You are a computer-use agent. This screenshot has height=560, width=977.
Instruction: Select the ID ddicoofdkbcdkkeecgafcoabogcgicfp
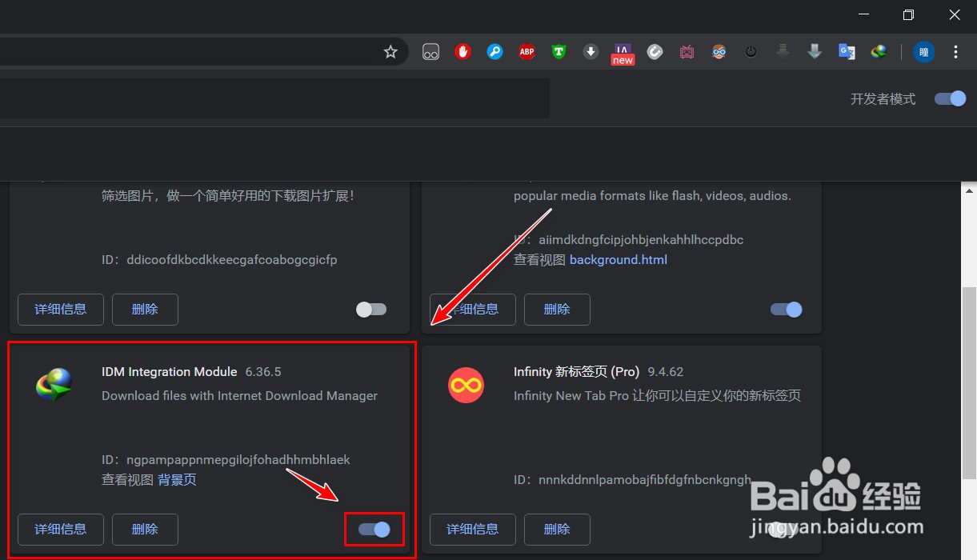point(232,260)
